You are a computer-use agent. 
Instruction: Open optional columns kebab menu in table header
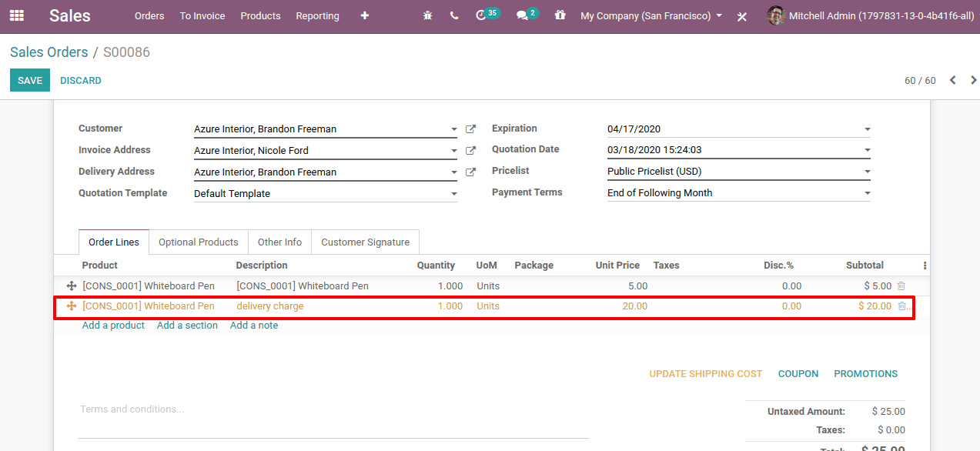(x=925, y=266)
